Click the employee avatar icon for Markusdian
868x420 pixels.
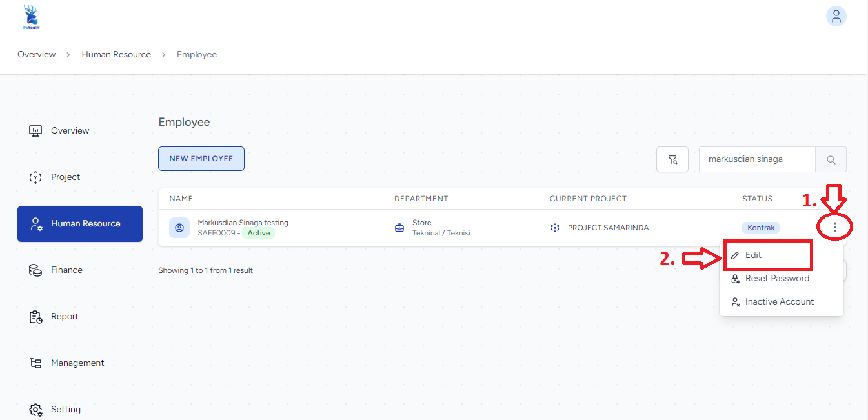click(x=179, y=228)
